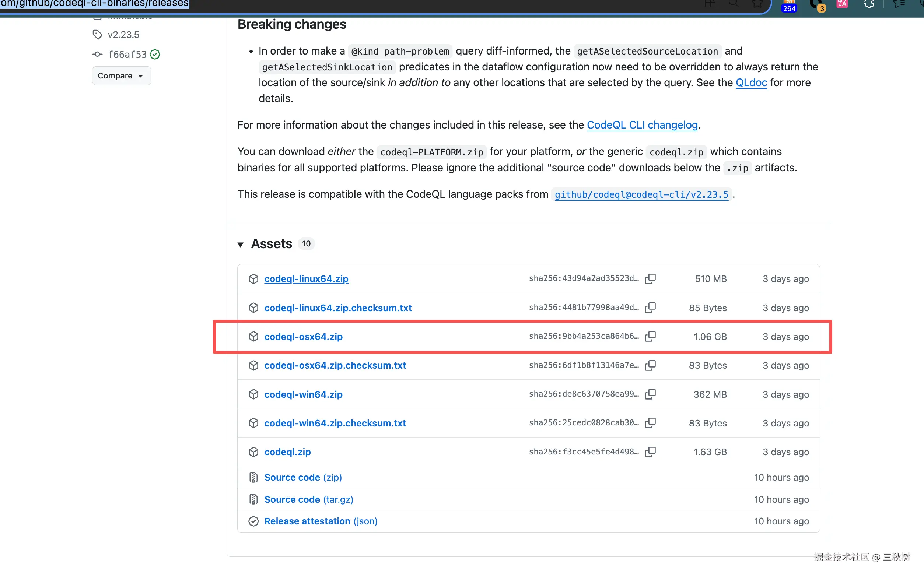Image resolution: width=924 pixels, height=576 pixels.
Task: Copy sha256 hash for codeql.zip
Action: pyautogui.click(x=650, y=452)
